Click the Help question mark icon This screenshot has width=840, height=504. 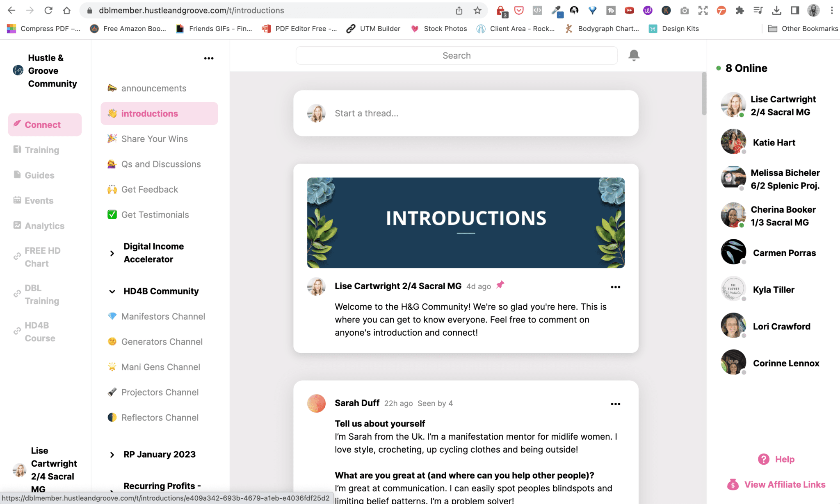tap(764, 459)
